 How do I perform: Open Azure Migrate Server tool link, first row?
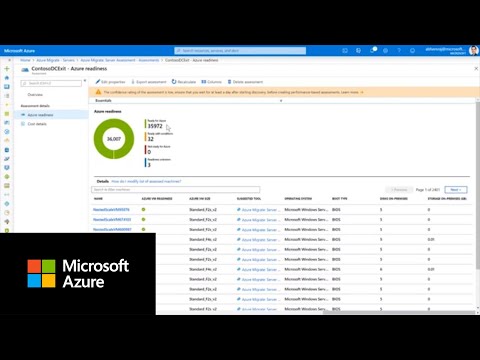pyautogui.click(x=259, y=210)
